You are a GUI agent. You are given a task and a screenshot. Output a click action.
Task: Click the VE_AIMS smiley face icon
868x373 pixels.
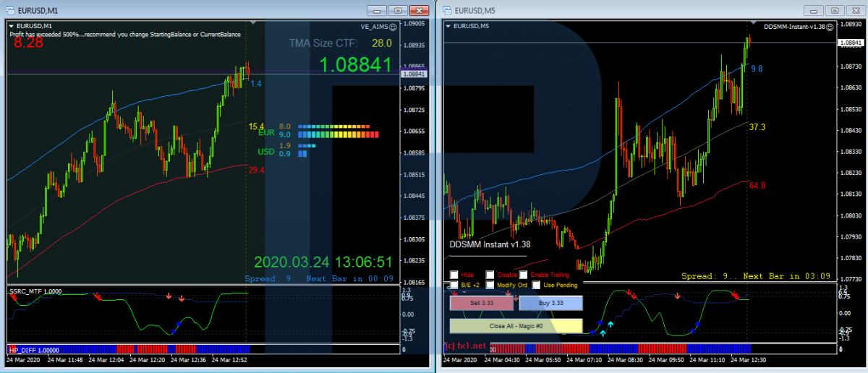tap(393, 27)
